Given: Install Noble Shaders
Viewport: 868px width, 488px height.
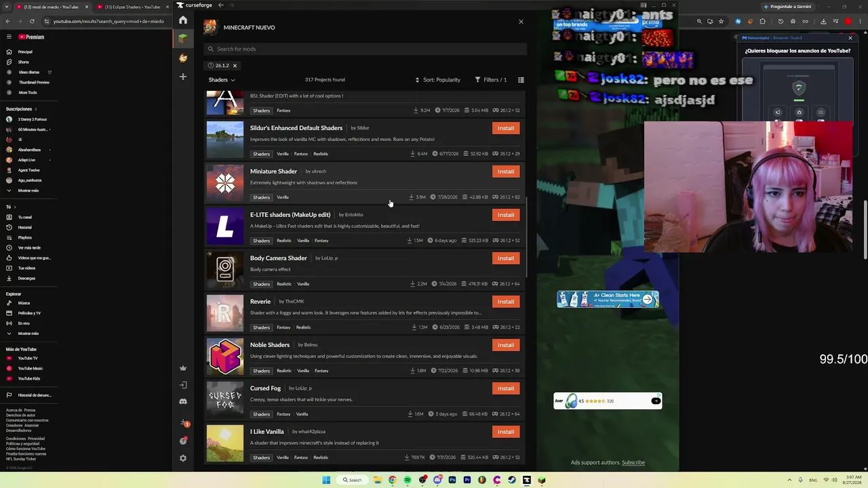Looking at the screenshot, I should [x=506, y=345].
